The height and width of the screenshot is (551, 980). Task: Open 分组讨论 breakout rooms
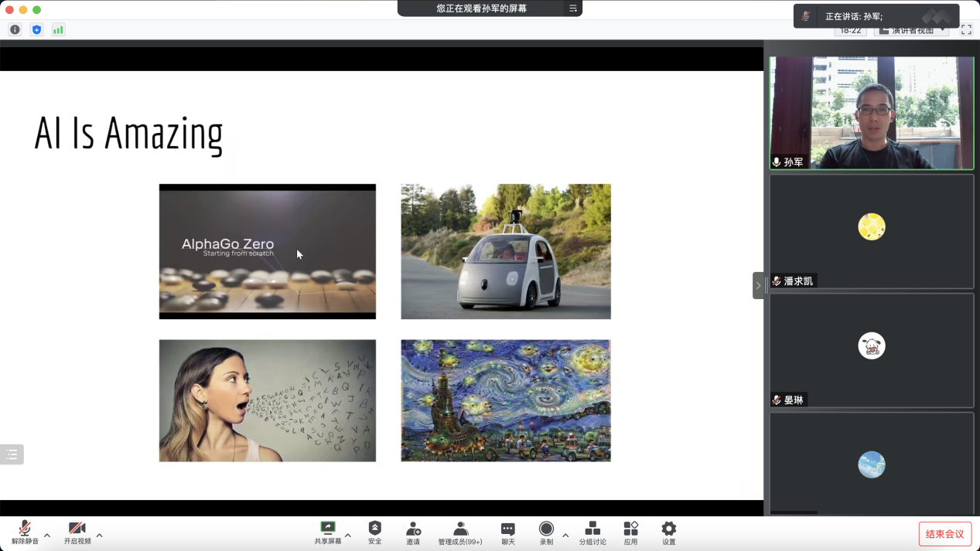592,529
